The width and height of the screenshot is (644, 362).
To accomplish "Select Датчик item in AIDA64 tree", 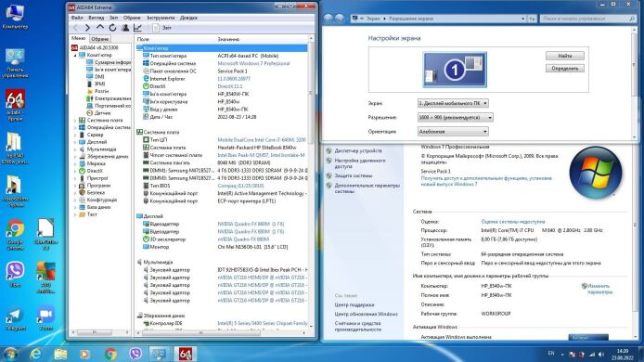I will point(102,112).
